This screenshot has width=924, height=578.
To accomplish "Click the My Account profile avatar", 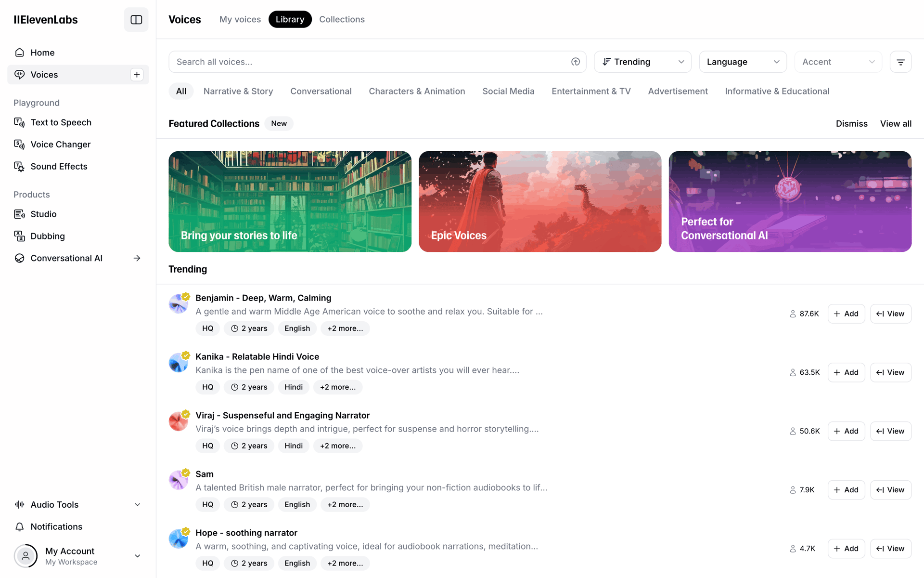I will pyautogui.click(x=26, y=556).
